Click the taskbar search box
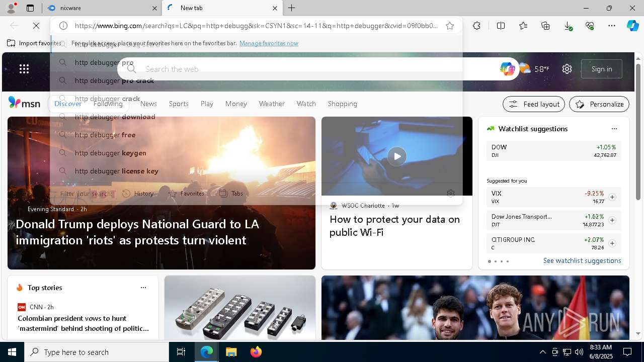This screenshot has height=362, width=644. coord(97,352)
